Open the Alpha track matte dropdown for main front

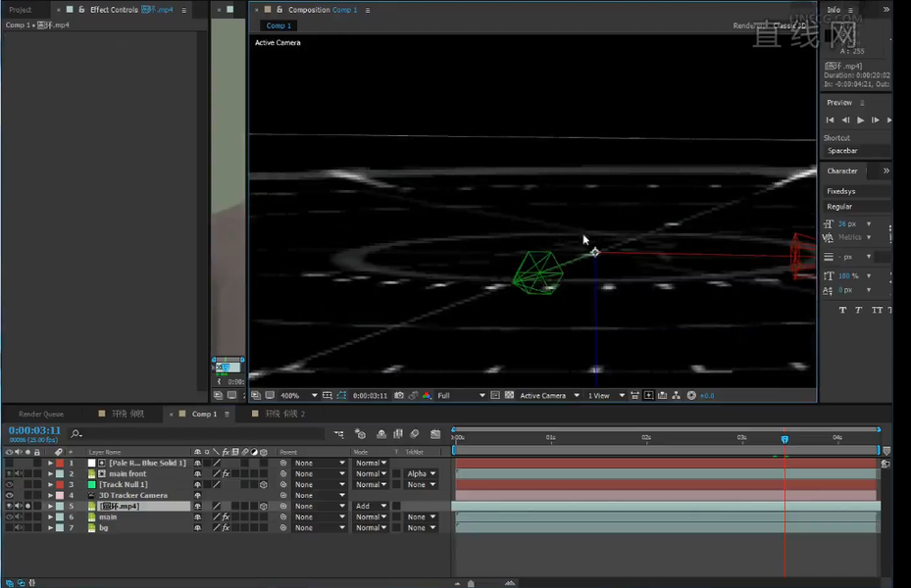[x=422, y=473]
